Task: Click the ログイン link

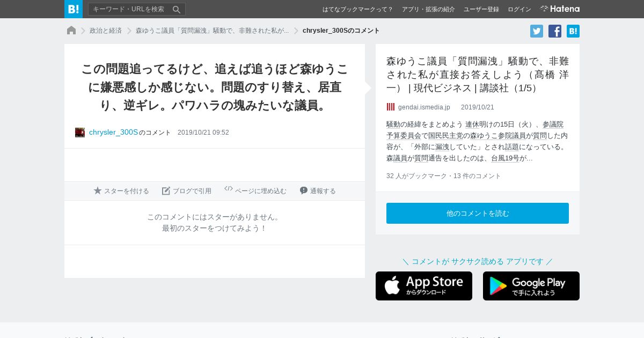Action: (519, 9)
